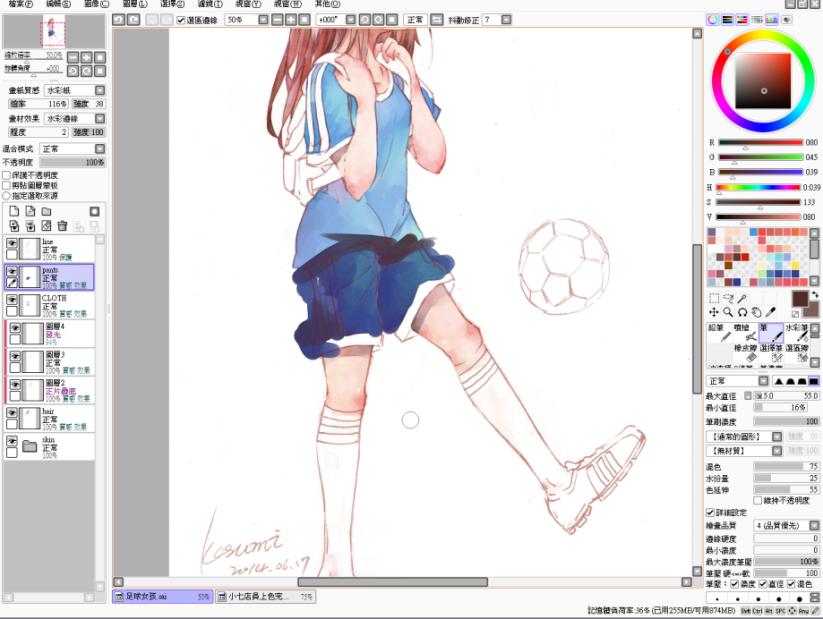Image resolution: width=823 pixels, height=619 pixels.
Task: Open the 畫紙質感 dropdown showing 水彩紙
Action: [x=75, y=90]
